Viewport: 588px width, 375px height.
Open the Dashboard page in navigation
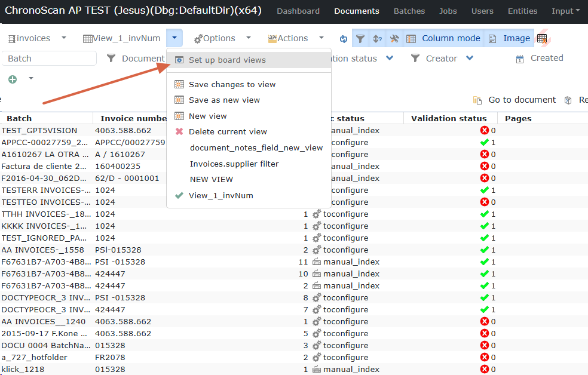pos(298,11)
